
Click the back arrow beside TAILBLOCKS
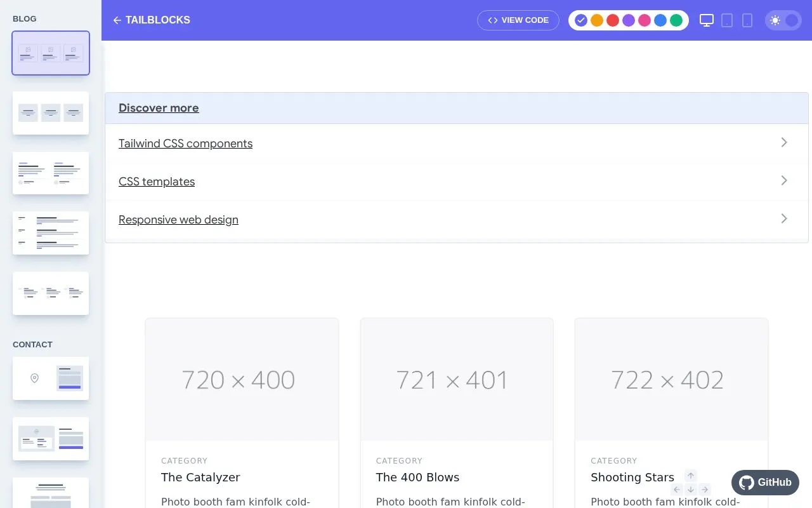[x=117, y=20]
